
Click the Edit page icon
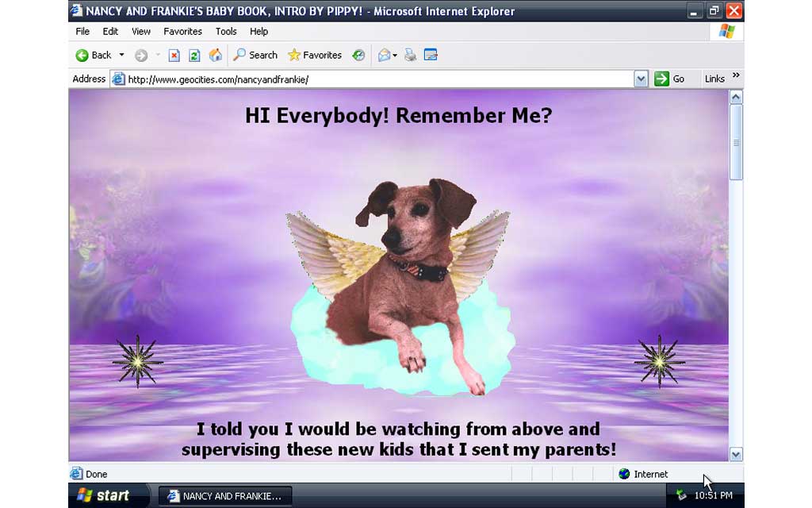point(431,56)
